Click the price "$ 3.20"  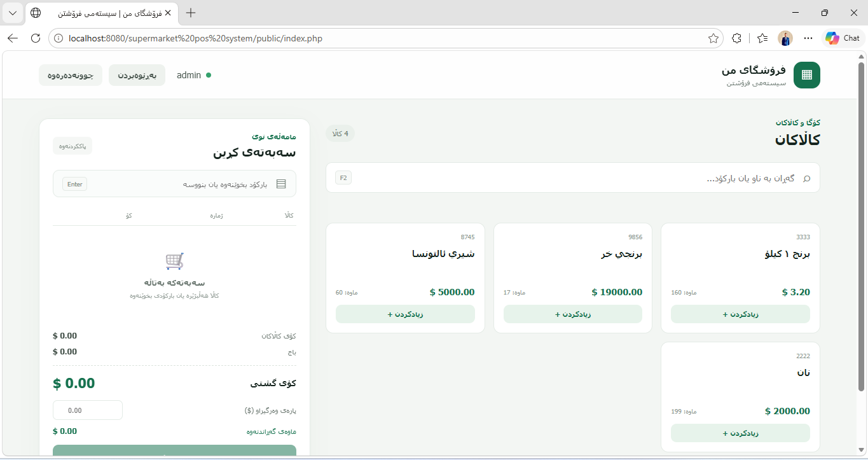point(796,293)
